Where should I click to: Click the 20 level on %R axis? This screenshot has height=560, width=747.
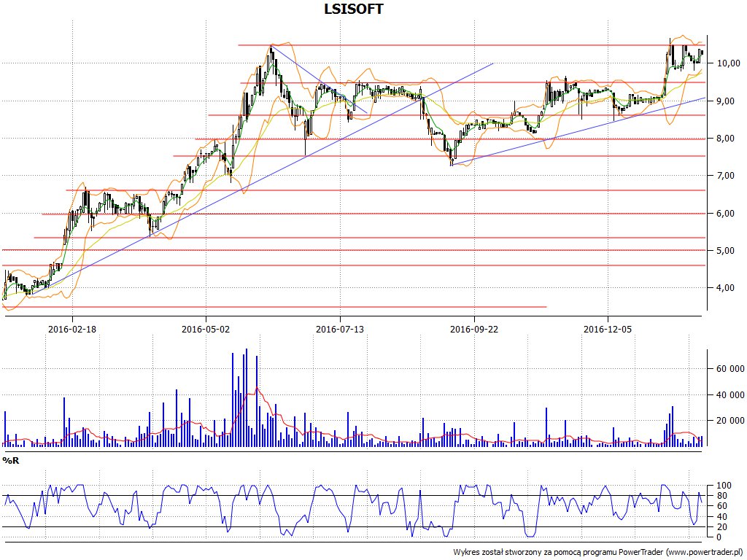pyautogui.click(x=721, y=526)
